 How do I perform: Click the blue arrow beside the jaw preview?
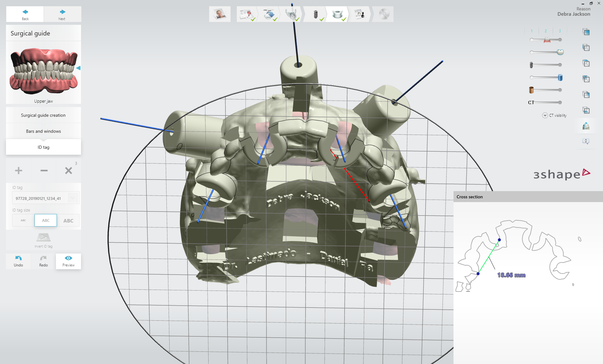pyautogui.click(x=78, y=68)
